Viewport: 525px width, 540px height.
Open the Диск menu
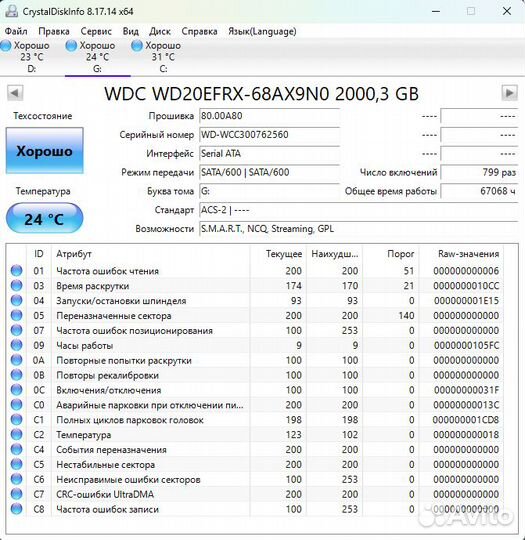[x=160, y=31]
